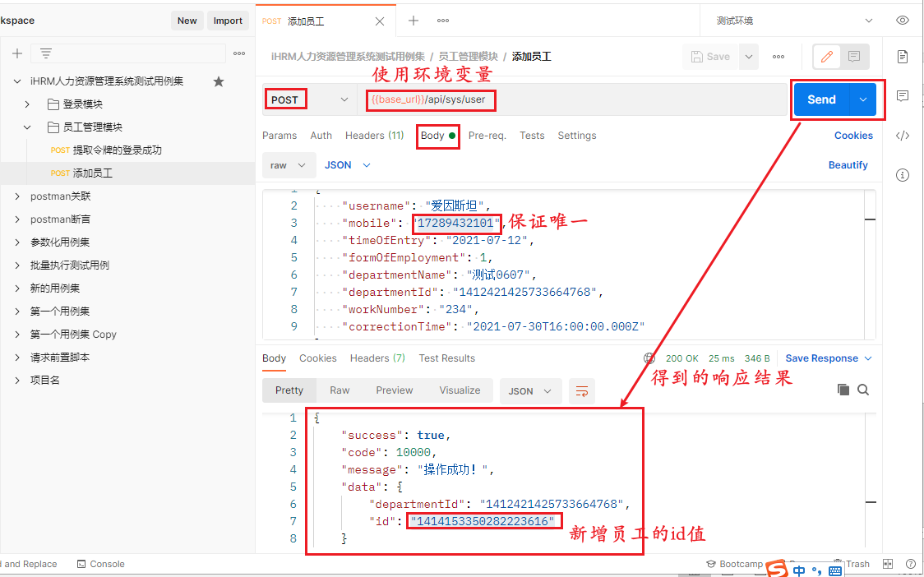Open tab options ellipsis menu
Viewport: 924px width, 577px height.
[443, 21]
